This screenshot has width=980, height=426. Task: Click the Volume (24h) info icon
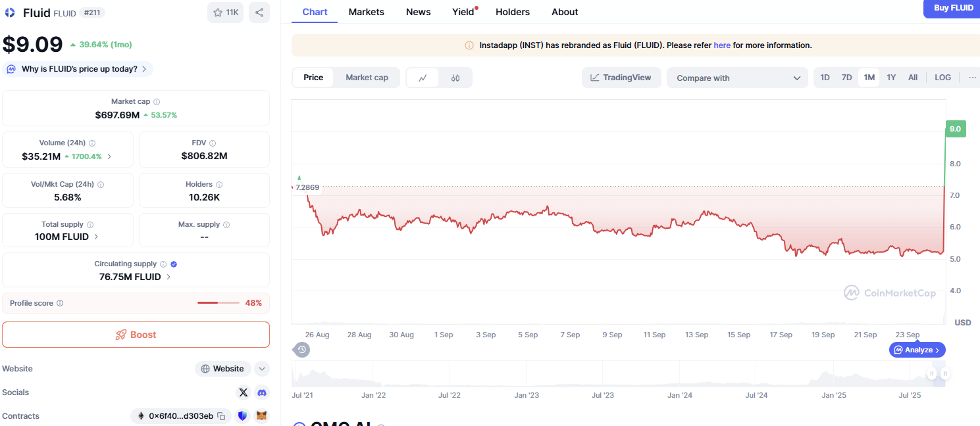tap(92, 143)
